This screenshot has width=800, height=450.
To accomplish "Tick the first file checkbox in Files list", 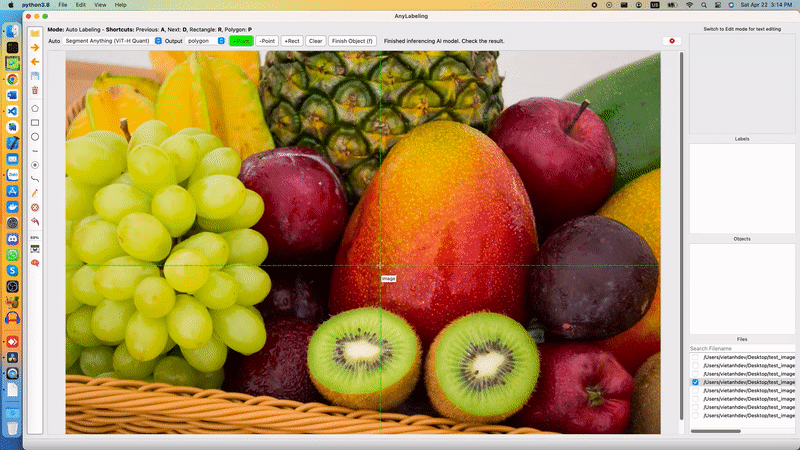I will click(696, 358).
